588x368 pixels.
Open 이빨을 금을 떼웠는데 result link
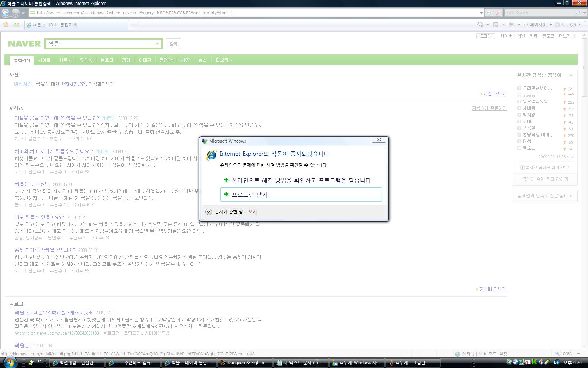pyautogui.click(x=57, y=118)
